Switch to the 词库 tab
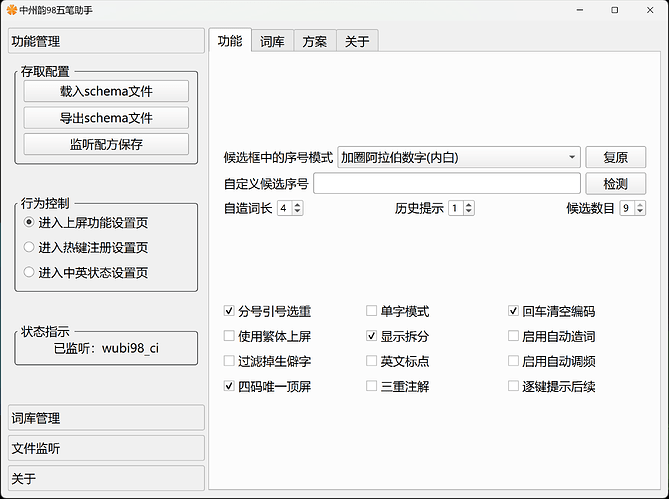Viewport: 669px width, 499px height. point(271,41)
